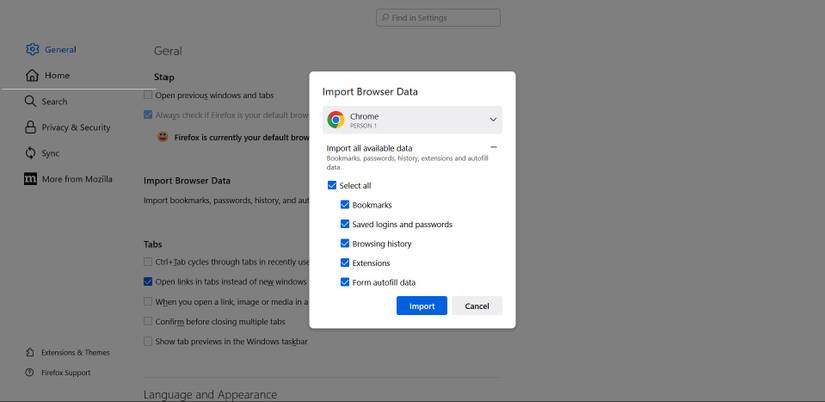825x402 pixels.
Task: Click the Find in Settings search field
Action: click(x=438, y=18)
